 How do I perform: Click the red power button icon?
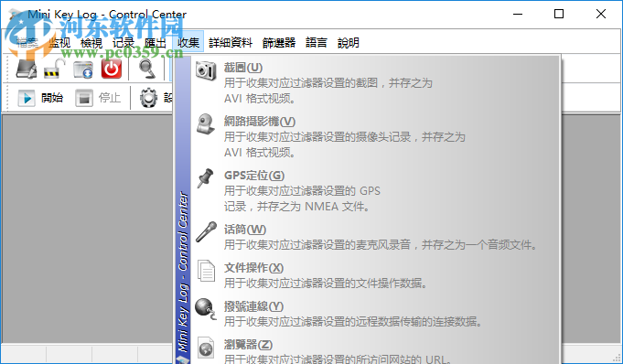point(112,69)
